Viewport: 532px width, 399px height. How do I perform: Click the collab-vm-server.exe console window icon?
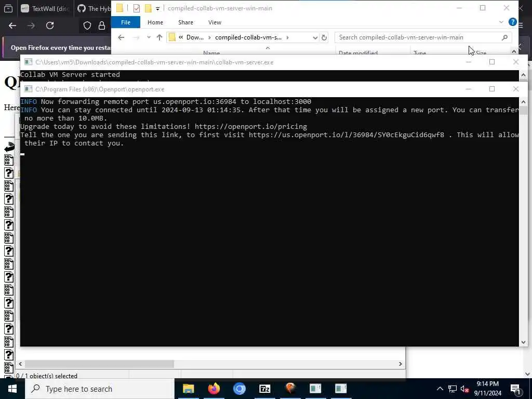[x=29, y=62]
